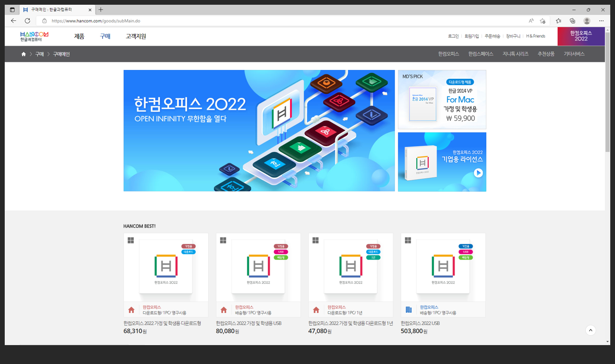View site info via the address bar lock icon
The width and height of the screenshot is (615, 364).
point(44,21)
